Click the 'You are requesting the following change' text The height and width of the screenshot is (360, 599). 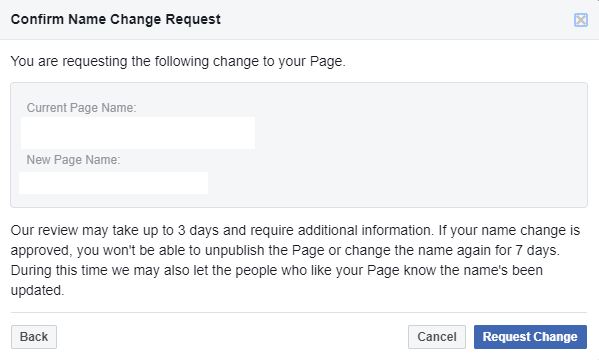tap(178, 62)
